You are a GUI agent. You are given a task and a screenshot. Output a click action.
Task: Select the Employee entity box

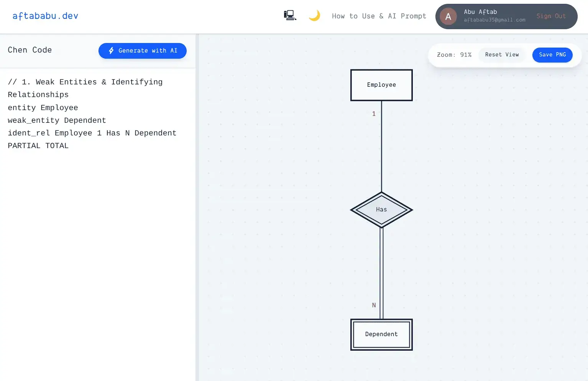(381, 85)
